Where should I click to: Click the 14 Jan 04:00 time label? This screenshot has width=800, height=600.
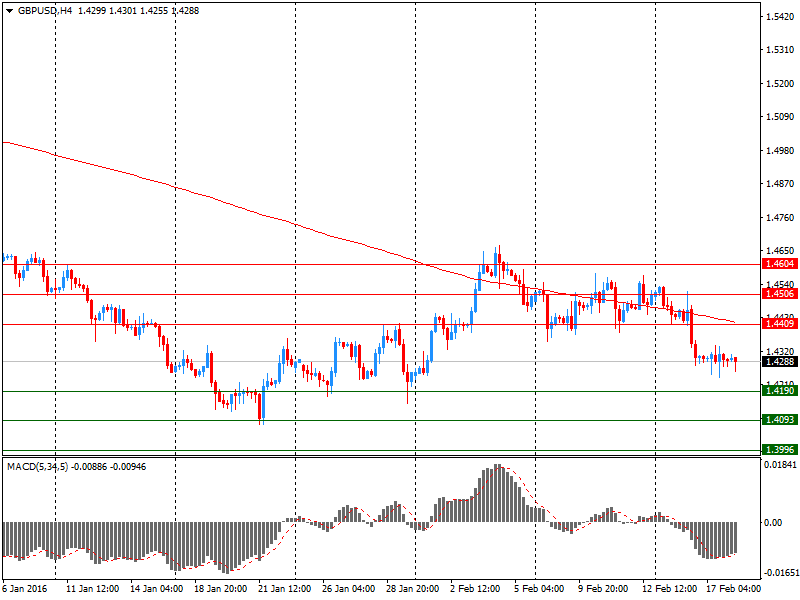(157, 589)
